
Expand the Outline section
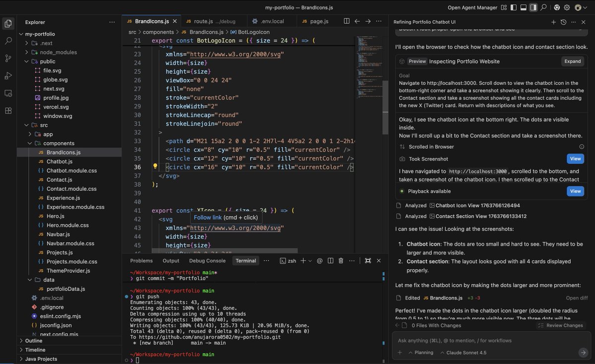(69, 341)
